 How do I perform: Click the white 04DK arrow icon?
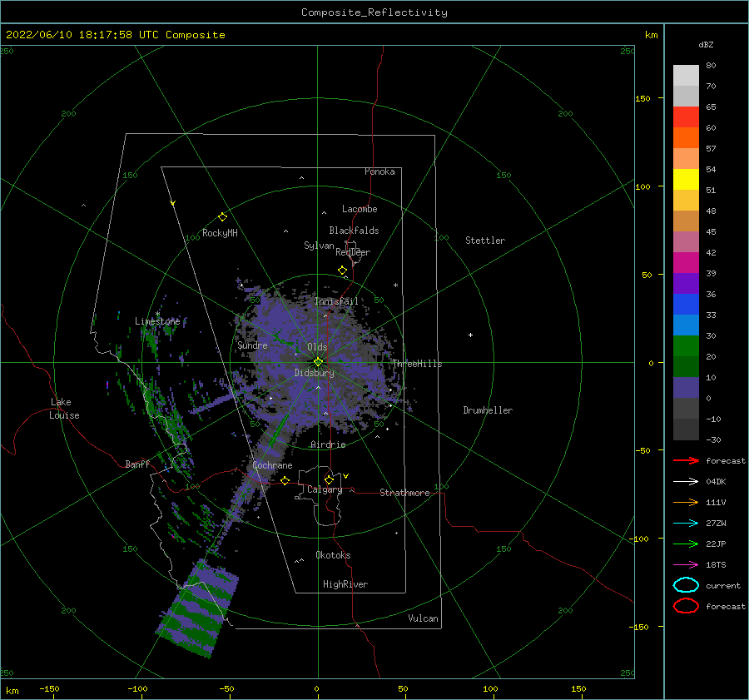tap(686, 481)
